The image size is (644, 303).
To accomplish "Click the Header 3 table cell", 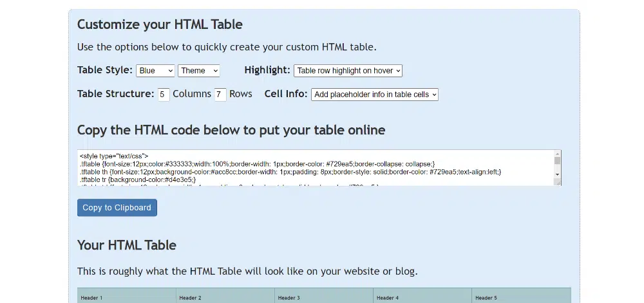I will click(323, 297).
